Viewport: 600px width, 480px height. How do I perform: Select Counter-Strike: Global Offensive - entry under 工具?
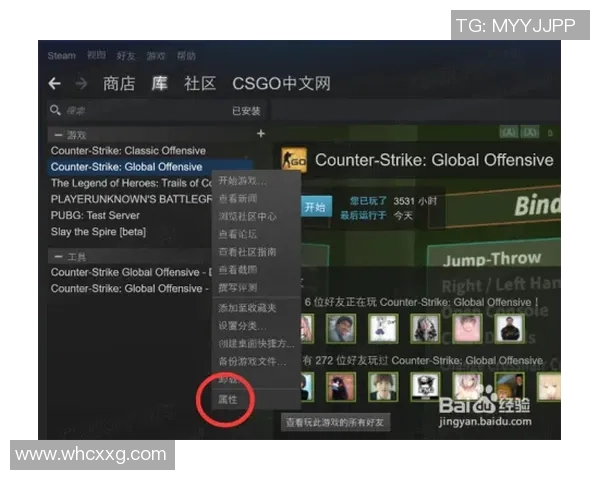point(130,289)
